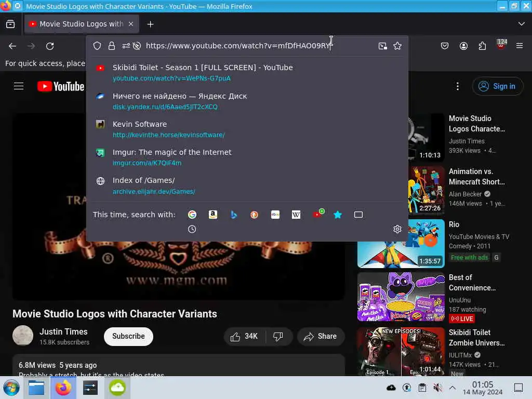Open Best of Convenience live stream title
Image resolution: width=532 pixels, height=399 pixels.
pos(472,283)
